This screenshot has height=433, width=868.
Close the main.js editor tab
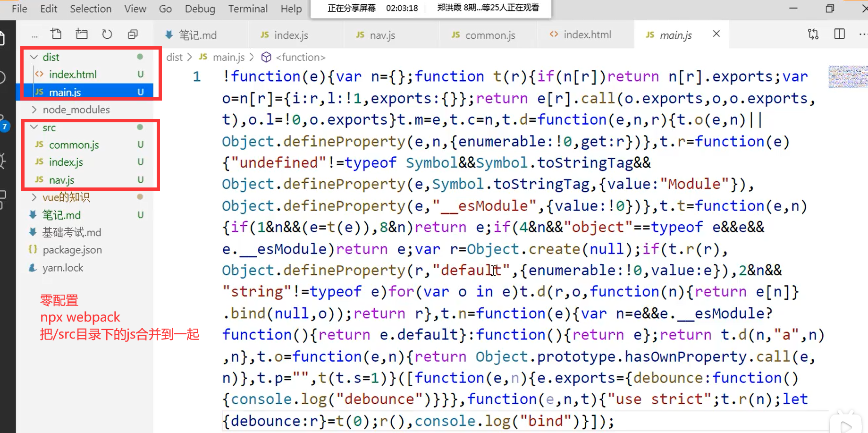point(716,34)
